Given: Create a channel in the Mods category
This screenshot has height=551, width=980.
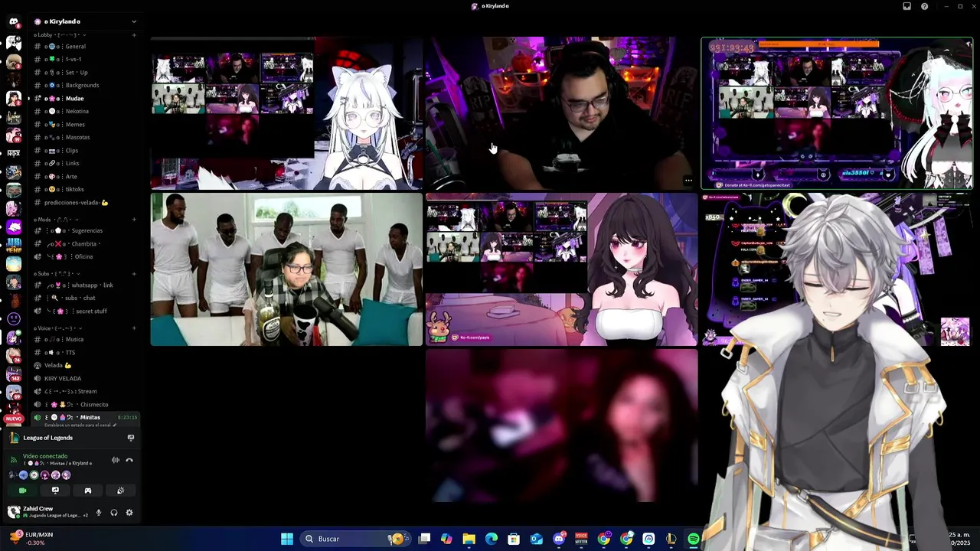Looking at the screenshot, I should pyautogui.click(x=134, y=220).
